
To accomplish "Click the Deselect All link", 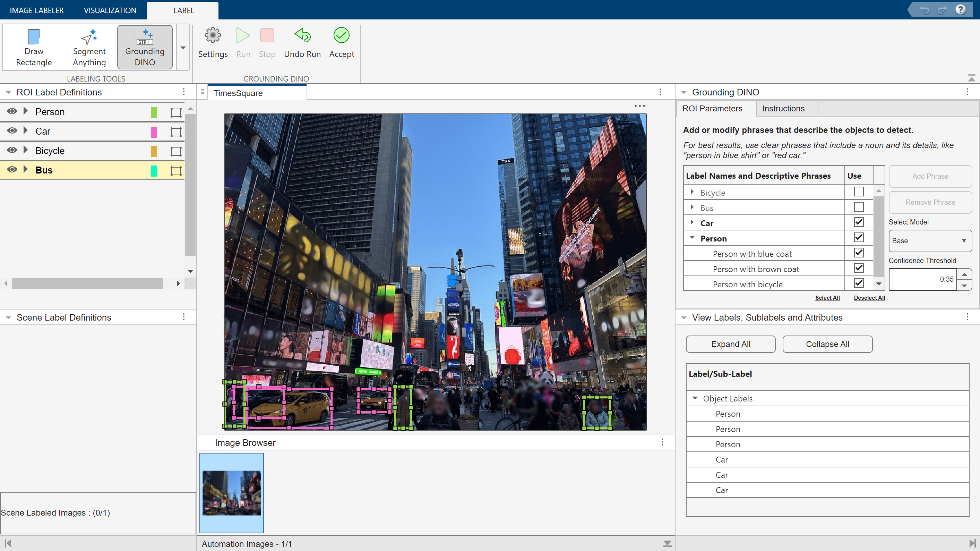I will 869,298.
